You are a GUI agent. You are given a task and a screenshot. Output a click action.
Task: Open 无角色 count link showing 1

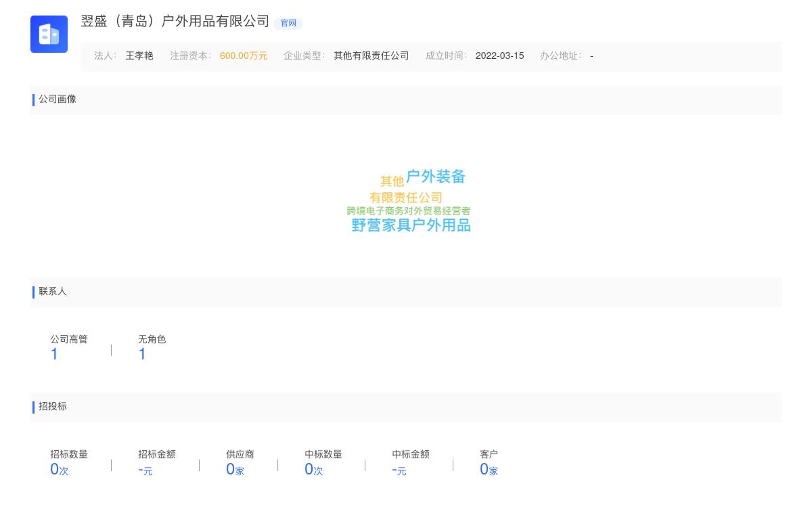click(x=142, y=354)
